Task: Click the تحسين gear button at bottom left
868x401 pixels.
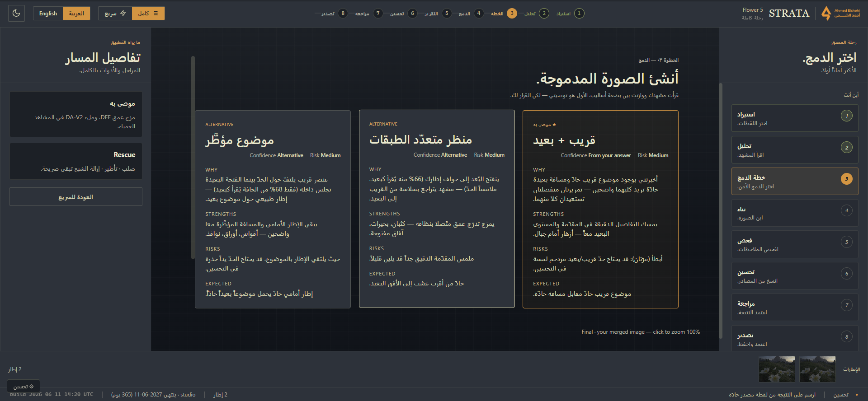Action: [x=24, y=387]
